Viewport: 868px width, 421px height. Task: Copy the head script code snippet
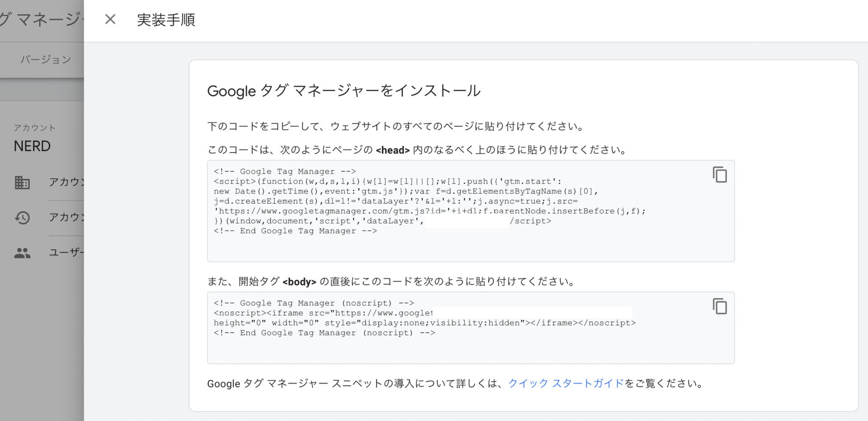(720, 175)
